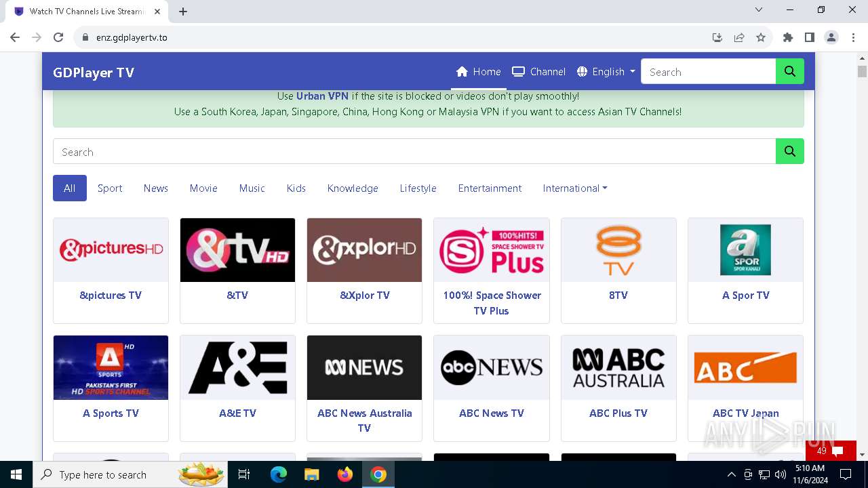Image resolution: width=868 pixels, height=488 pixels.
Task: View site info lock icon
Action: (85, 37)
